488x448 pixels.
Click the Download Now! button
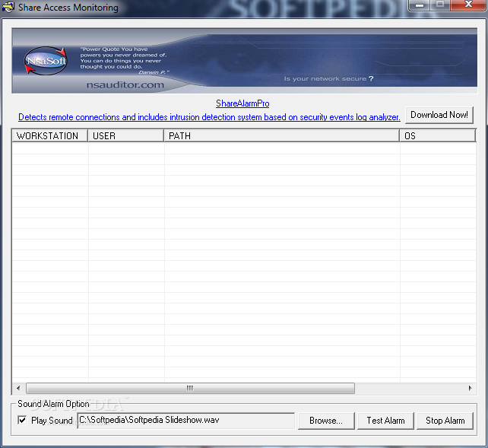click(439, 115)
